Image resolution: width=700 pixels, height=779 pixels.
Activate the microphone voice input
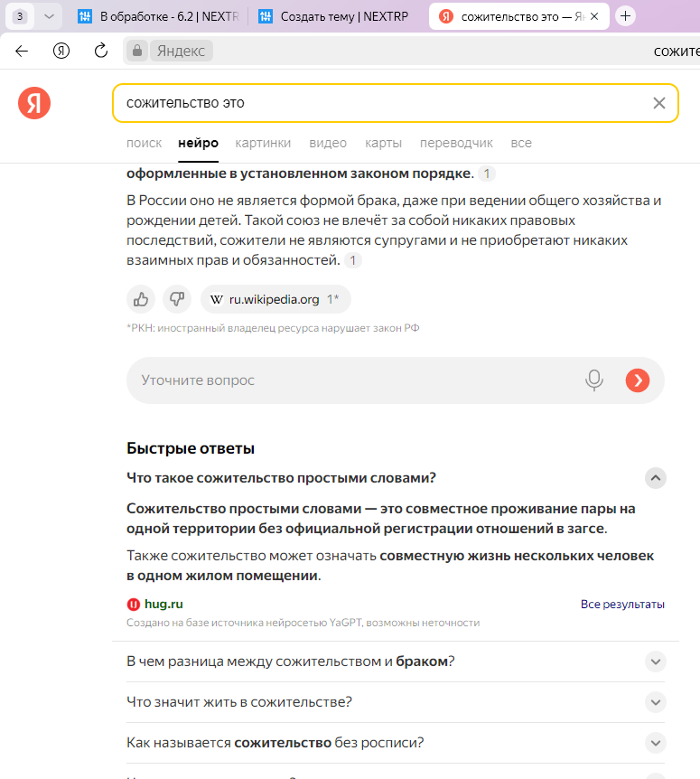[x=593, y=380]
